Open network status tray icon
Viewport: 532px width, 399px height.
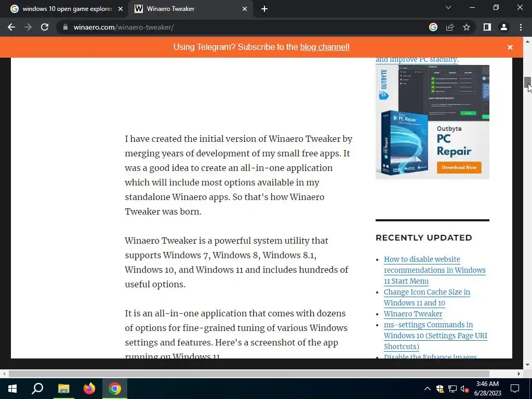pyautogui.click(x=453, y=389)
